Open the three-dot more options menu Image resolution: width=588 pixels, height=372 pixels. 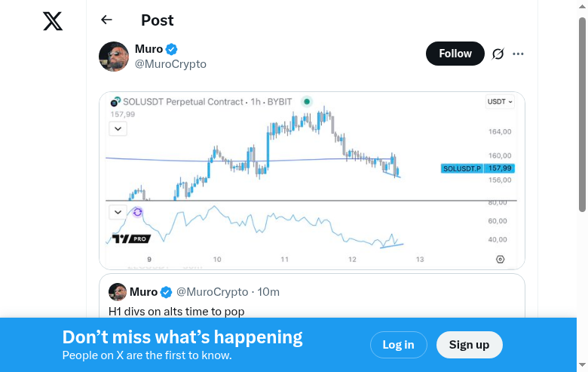(518, 54)
